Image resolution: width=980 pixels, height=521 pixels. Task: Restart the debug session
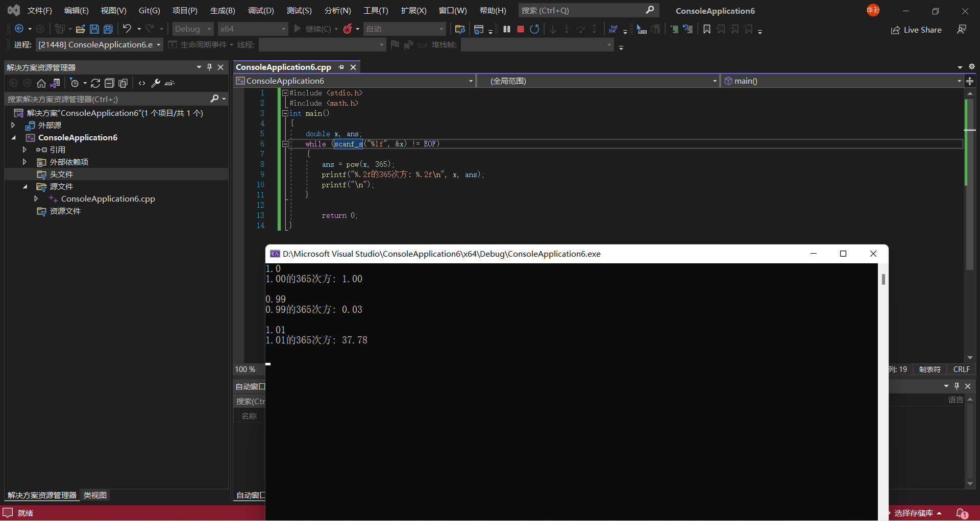[534, 29]
